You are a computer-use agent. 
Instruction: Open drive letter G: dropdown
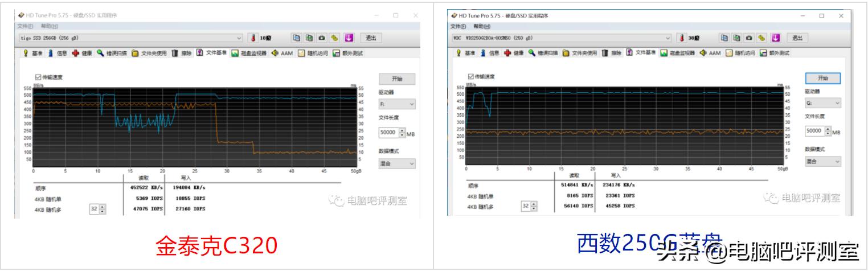[823, 103]
